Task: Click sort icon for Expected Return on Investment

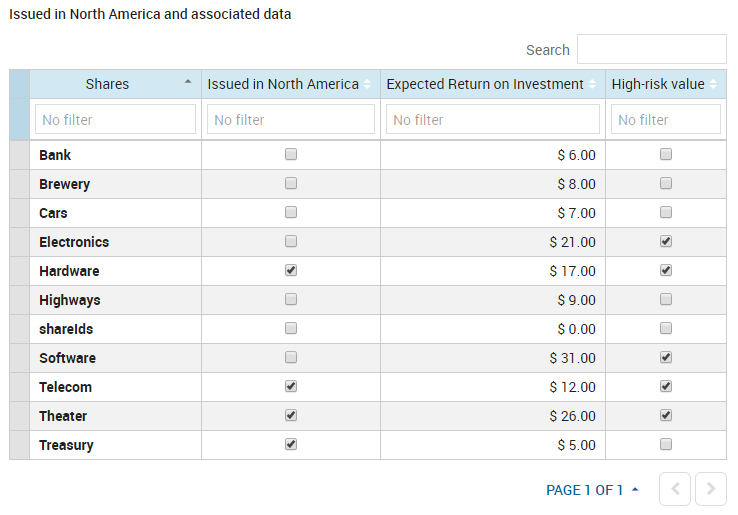Action: 592,85
